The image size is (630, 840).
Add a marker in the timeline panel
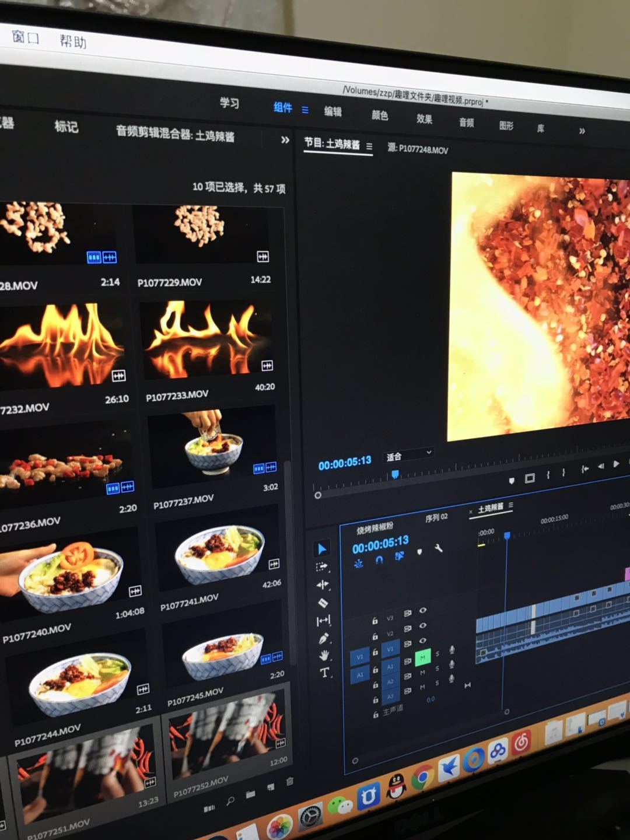419,552
